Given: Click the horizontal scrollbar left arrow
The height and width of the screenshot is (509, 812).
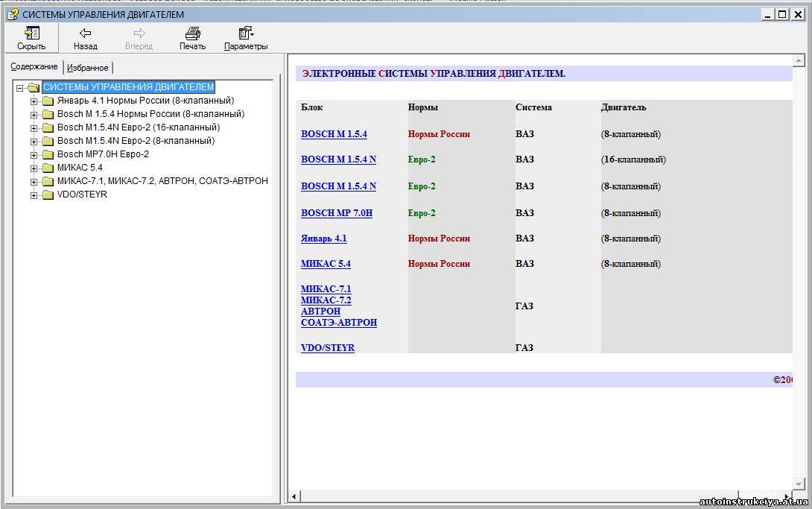Looking at the screenshot, I should 294,496.
